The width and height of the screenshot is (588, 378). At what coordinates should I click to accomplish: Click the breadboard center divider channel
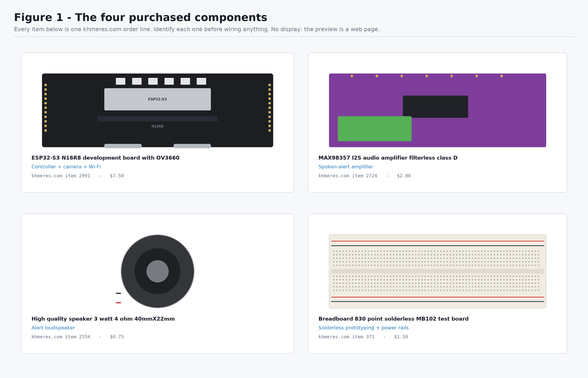(x=437, y=271)
